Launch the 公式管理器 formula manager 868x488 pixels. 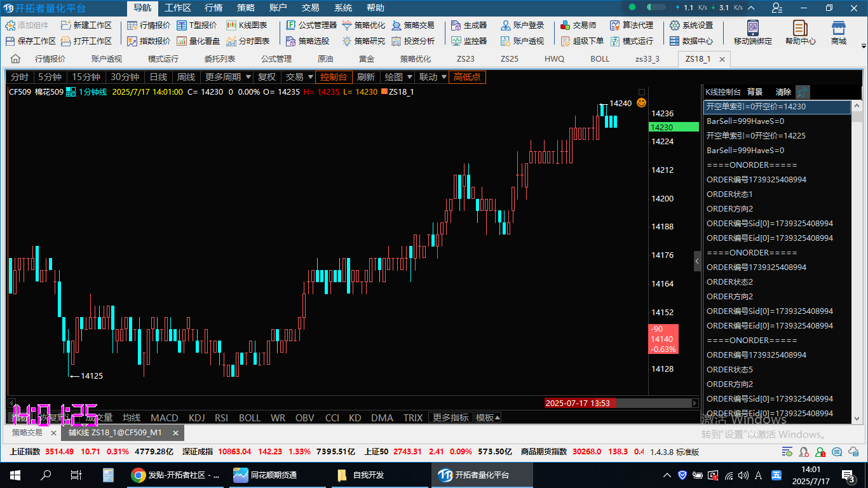click(x=311, y=25)
